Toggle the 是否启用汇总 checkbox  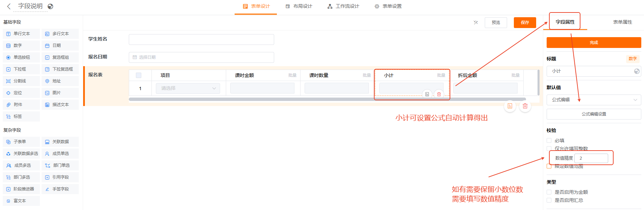pos(549,200)
